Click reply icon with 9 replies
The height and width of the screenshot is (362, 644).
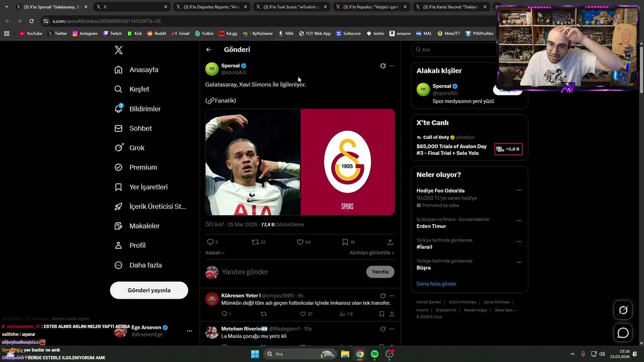point(210,242)
